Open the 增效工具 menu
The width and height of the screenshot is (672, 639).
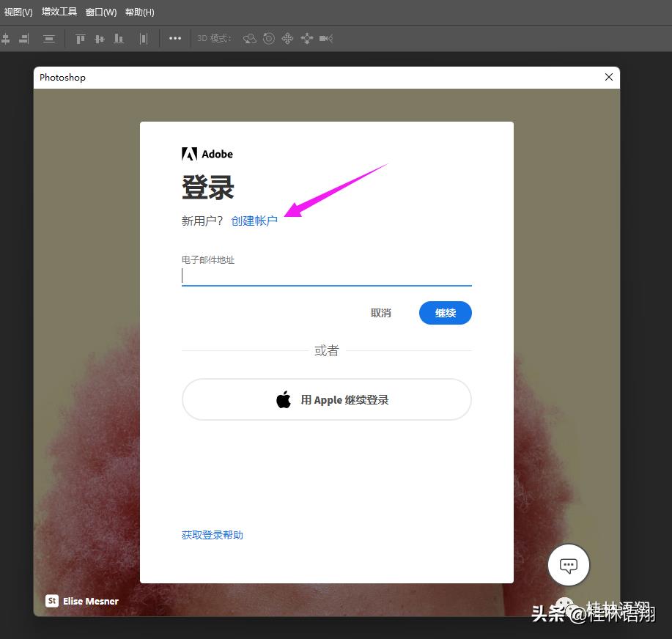point(59,12)
